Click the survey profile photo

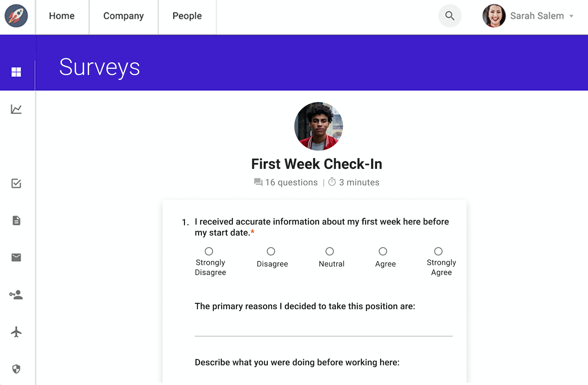coord(318,126)
